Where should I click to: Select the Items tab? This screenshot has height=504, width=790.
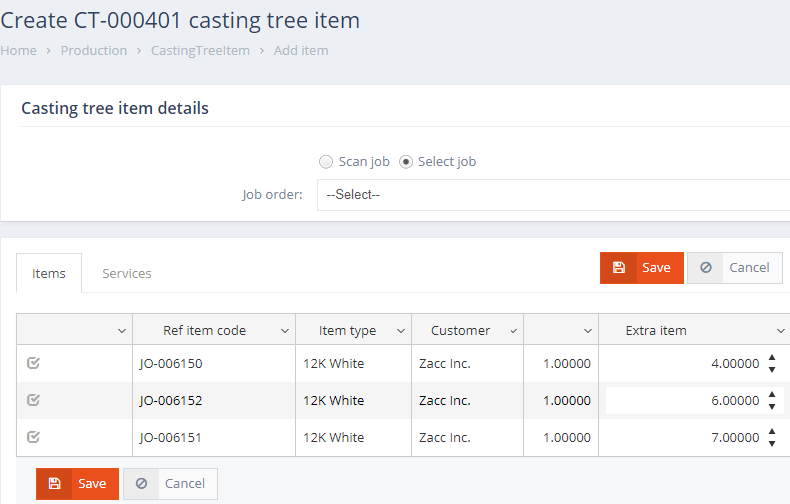(49, 273)
